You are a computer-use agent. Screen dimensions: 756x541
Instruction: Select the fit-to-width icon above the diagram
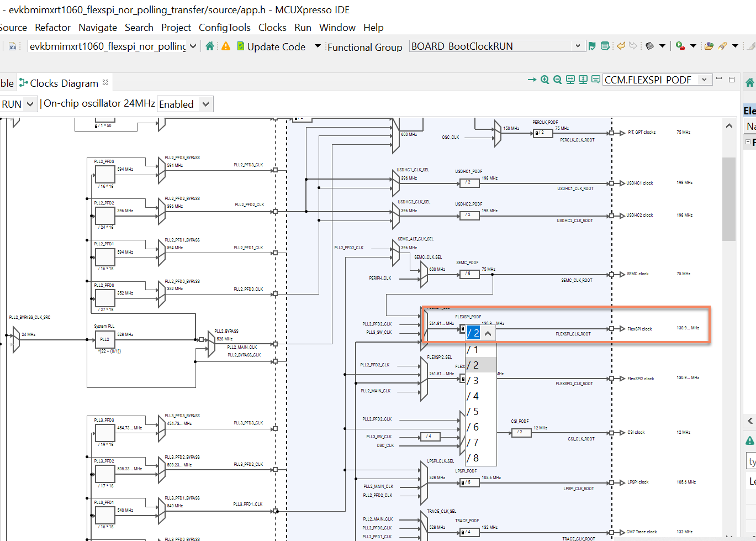[569, 80]
